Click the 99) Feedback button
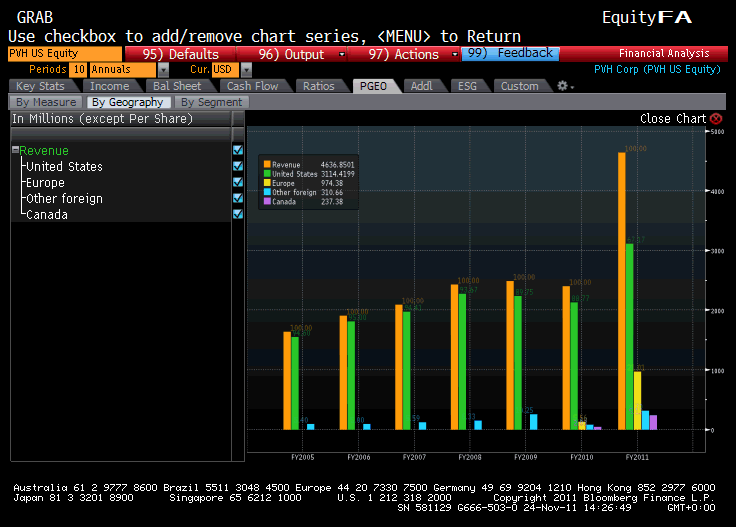The height and width of the screenshot is (527, 736). [x=509, y=53]
